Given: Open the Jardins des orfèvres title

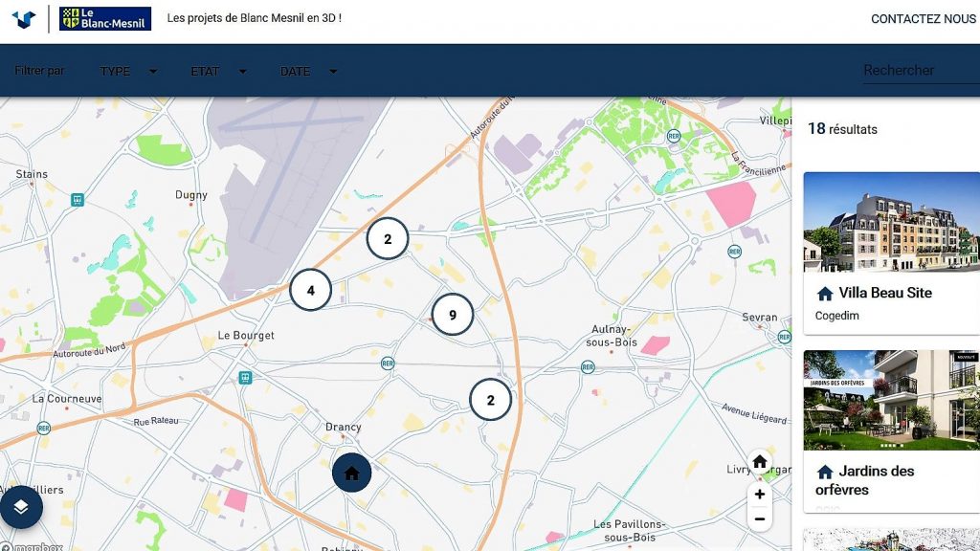Looking at the screenshot, I should pyautogui.click(x=865, y=480).
